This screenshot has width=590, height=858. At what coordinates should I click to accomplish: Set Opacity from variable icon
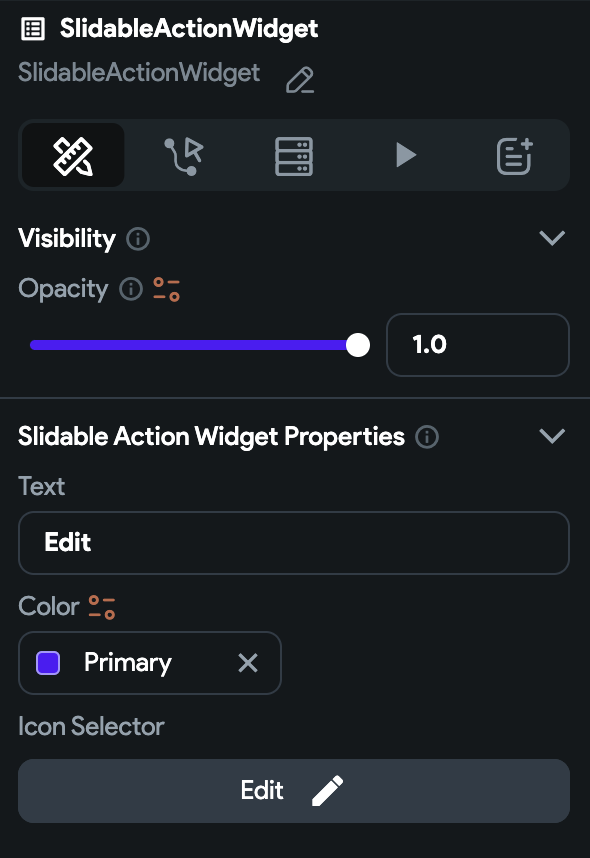[x=166, y=289]
